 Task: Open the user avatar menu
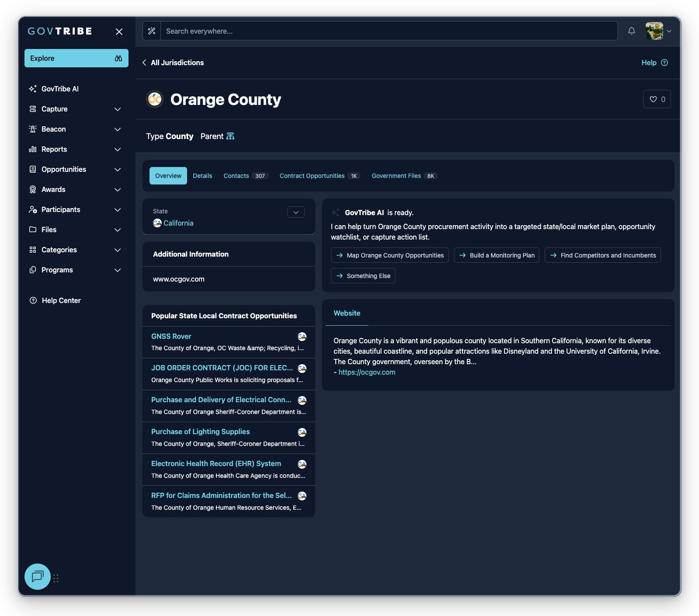654,31
